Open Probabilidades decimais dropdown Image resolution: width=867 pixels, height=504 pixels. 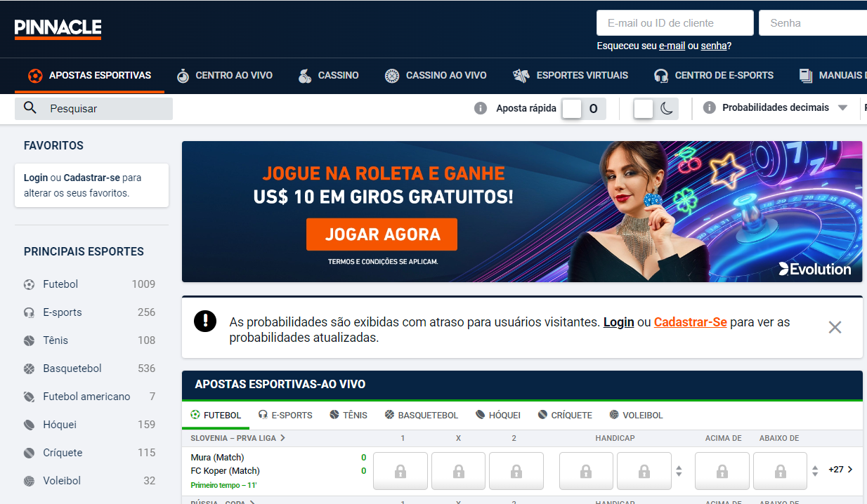point(842,108)
